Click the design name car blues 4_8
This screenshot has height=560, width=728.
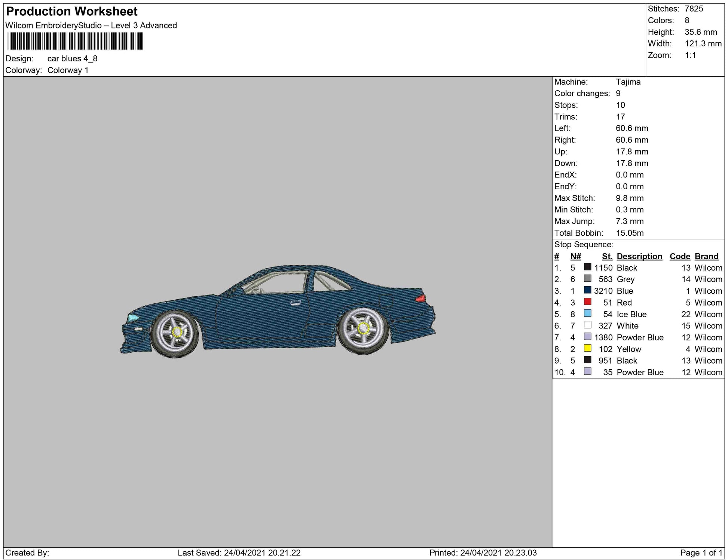click(72, 58)
